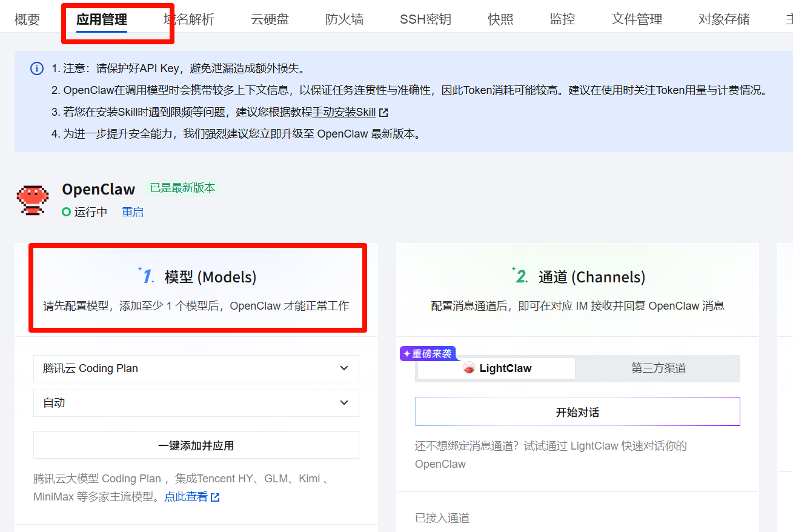Screen dimensions: 793x532
Task: Click external-link icon after 手动安装Skill
Action: (383, 113)
